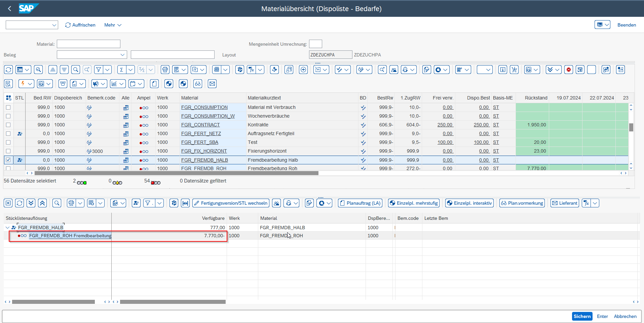Uncheck the FGR_FREMDB_HALB row checkbox
The image size is (644, 323).
click(x=8, y=160)
